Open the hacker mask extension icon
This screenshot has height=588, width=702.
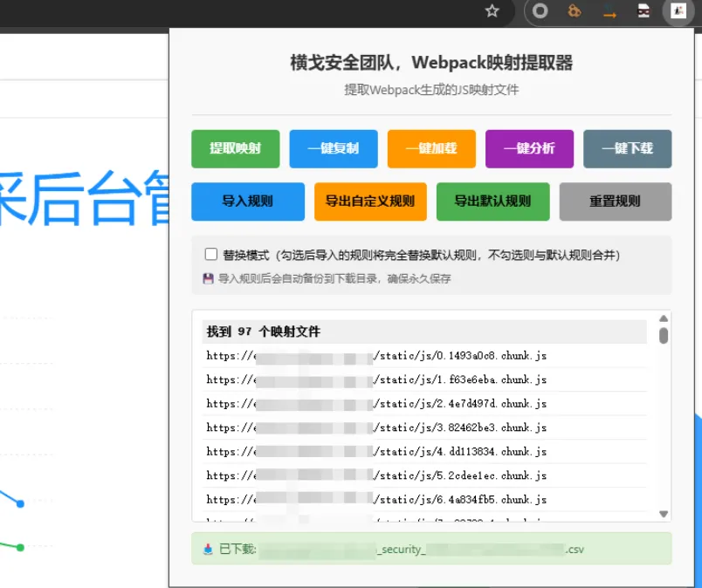point(643,10)
